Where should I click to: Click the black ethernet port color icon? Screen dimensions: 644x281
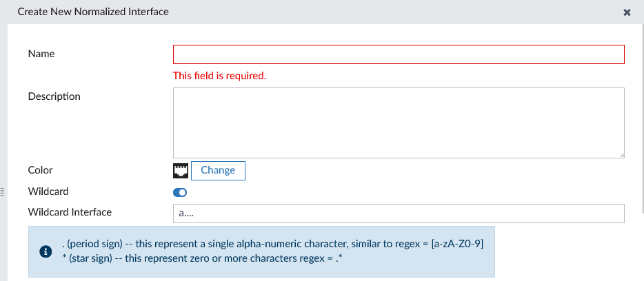181,170
